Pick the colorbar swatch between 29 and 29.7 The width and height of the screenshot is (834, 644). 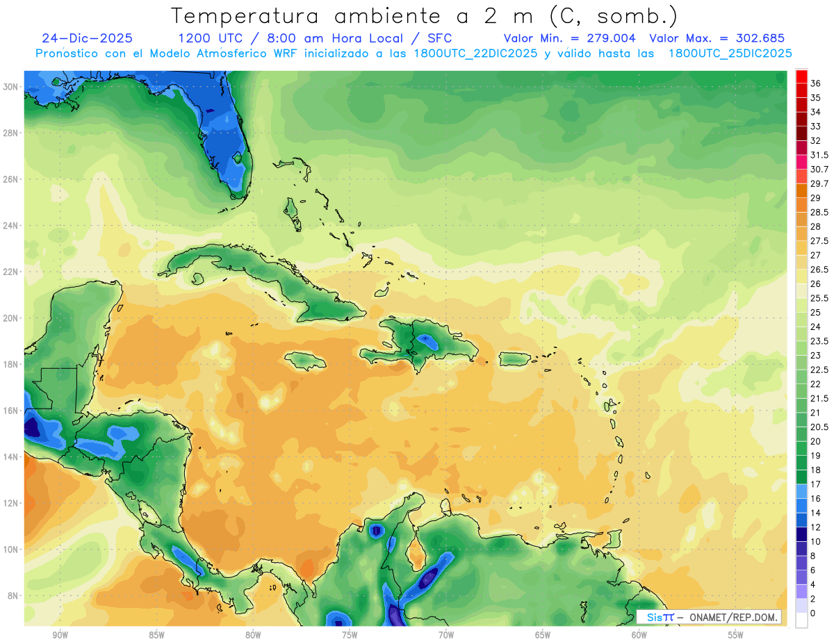[801, 191]
